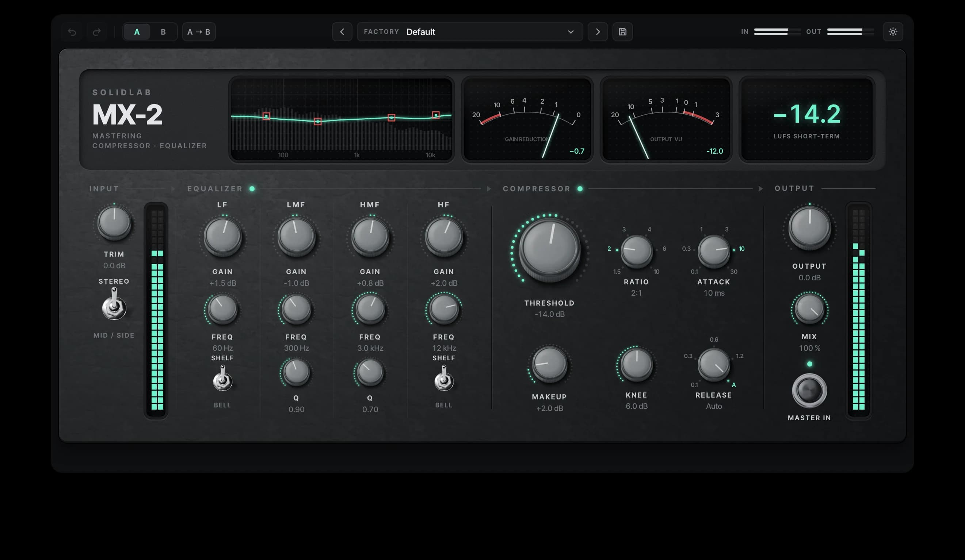Click the Output VU meter
The image size is (965, 560).
tap(666, 119)
